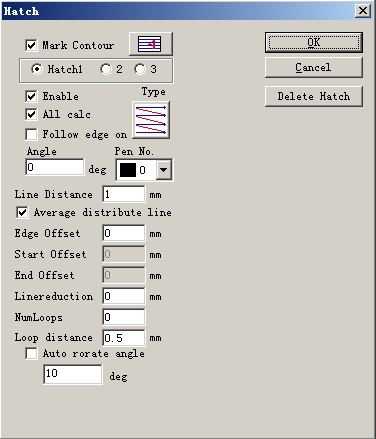Image resolution: width=376 pixels, height=439 pixels.
Task: Click the Angle input field
Action: point(55,167)
